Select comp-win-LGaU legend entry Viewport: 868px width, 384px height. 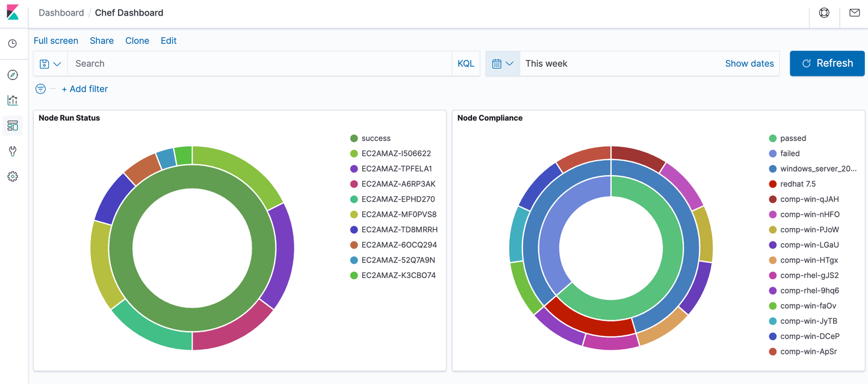(x=804, y=245)
